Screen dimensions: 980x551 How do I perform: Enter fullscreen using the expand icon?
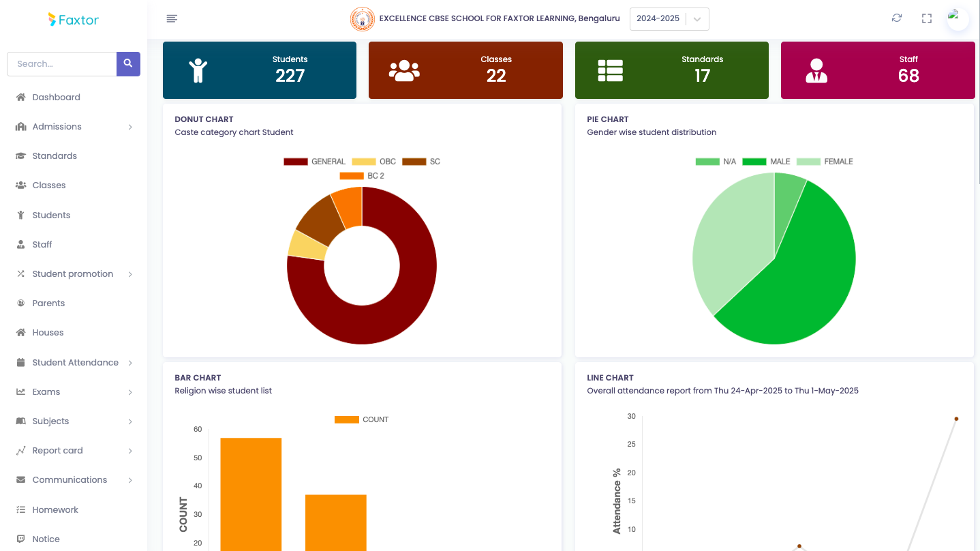pos(927,18)
